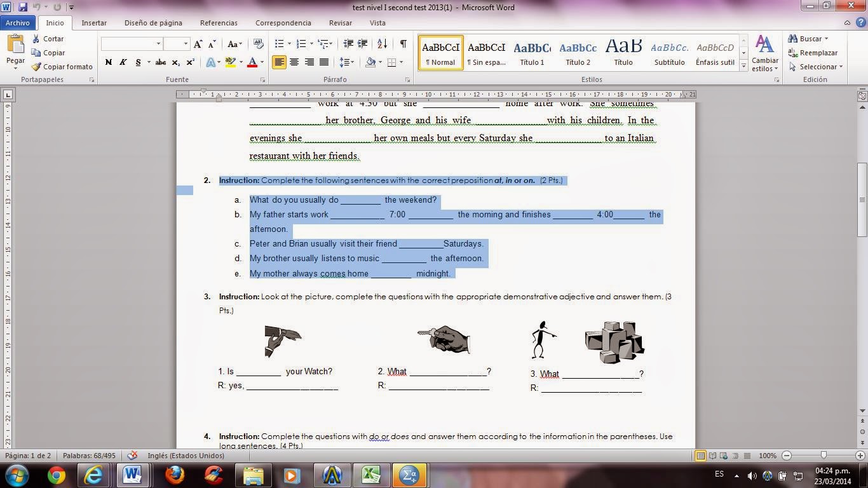868x488 pixels.
Task: Switch to the Insertar tab
Action: coord(94,23)
